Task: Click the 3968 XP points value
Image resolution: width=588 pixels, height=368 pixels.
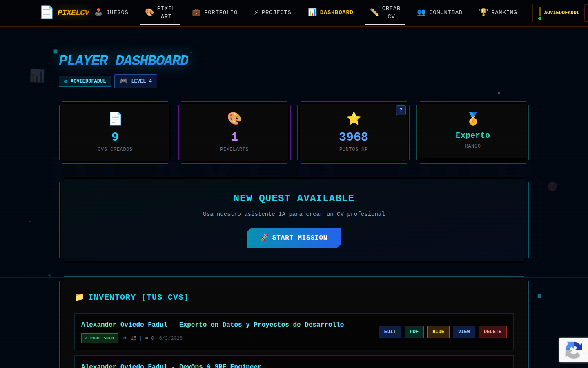Action: [x=354, y=137]
